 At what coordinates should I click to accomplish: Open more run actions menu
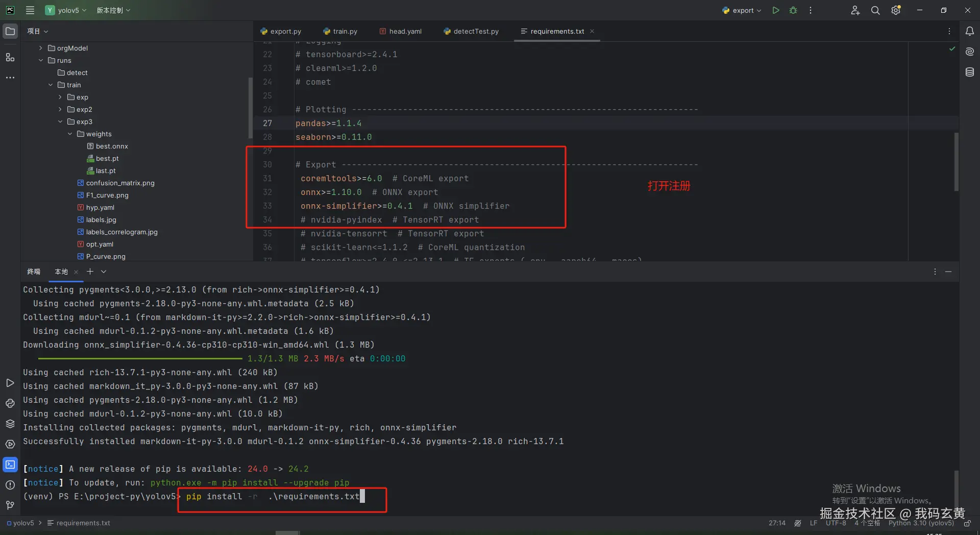(811, 10)
